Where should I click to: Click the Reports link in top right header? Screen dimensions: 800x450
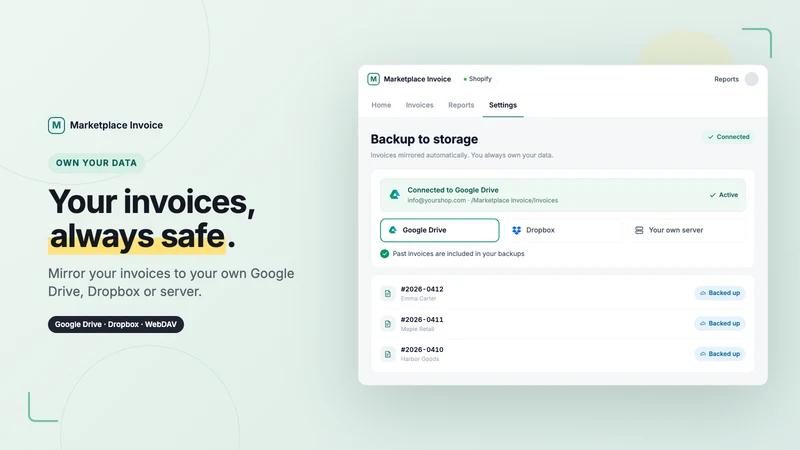(727, 79)
